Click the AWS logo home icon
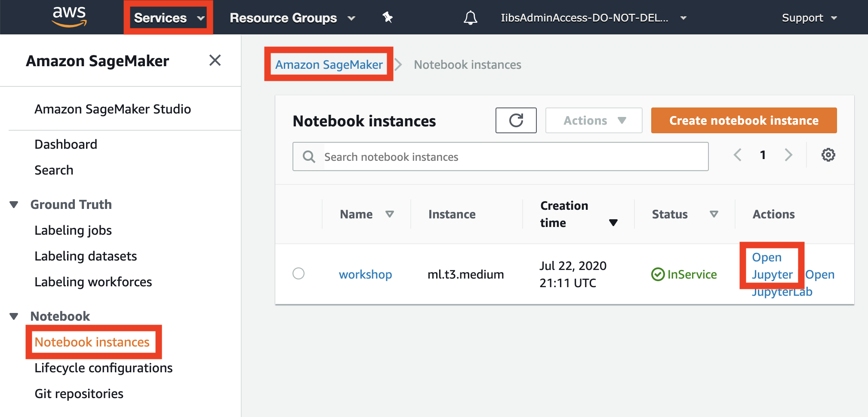Image resolution: width=868 pixels, height=417 pixels. tap(69, 17)
